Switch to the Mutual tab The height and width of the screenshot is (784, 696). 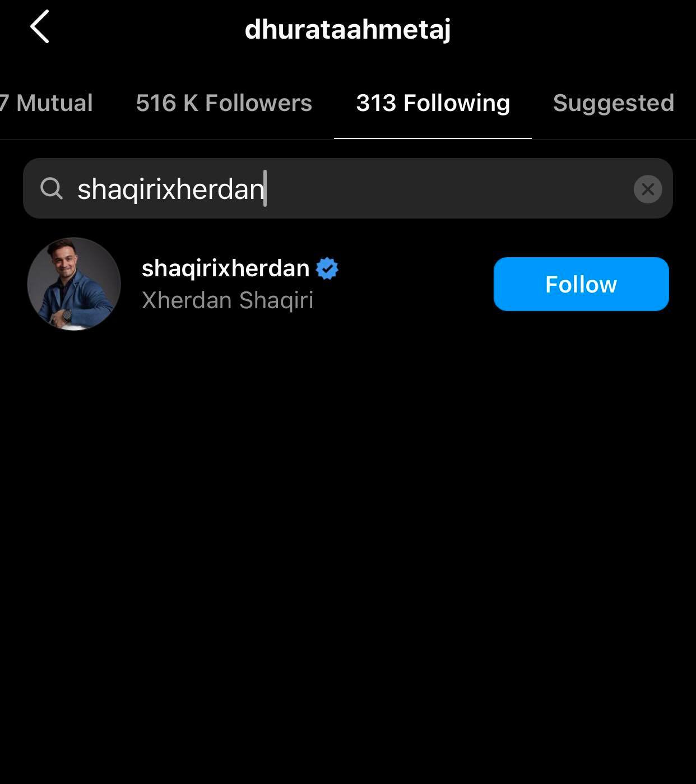(x=47, y=103)
